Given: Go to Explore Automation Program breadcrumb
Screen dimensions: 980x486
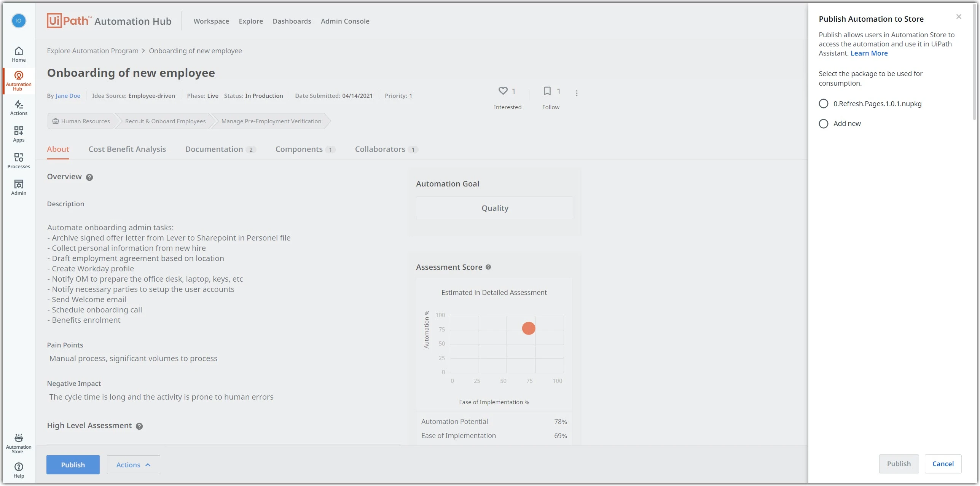Looking at the screenshot, I should coord(92,51).
